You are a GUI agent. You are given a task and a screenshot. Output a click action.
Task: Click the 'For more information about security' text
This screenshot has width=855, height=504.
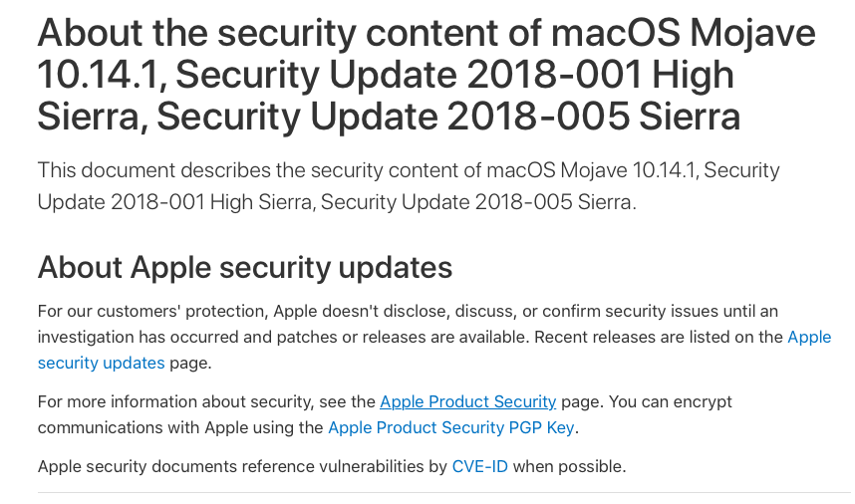click(x=175, y=402)
